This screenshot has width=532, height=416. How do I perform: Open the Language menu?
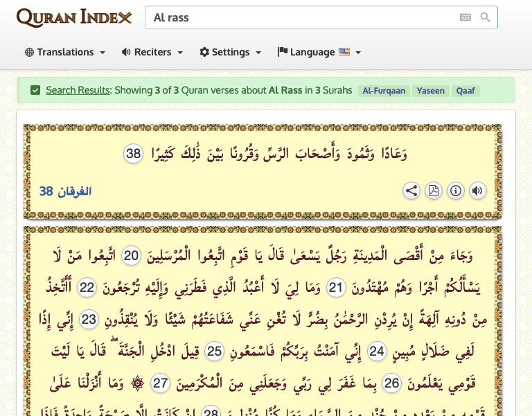click(x=319, y=52)
